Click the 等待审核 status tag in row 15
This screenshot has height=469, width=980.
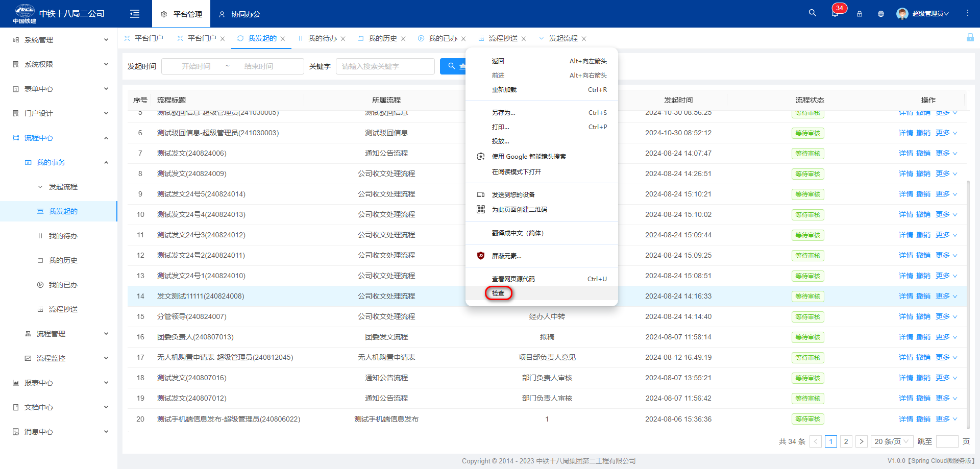pyautogui.click(x=807, y=316)
